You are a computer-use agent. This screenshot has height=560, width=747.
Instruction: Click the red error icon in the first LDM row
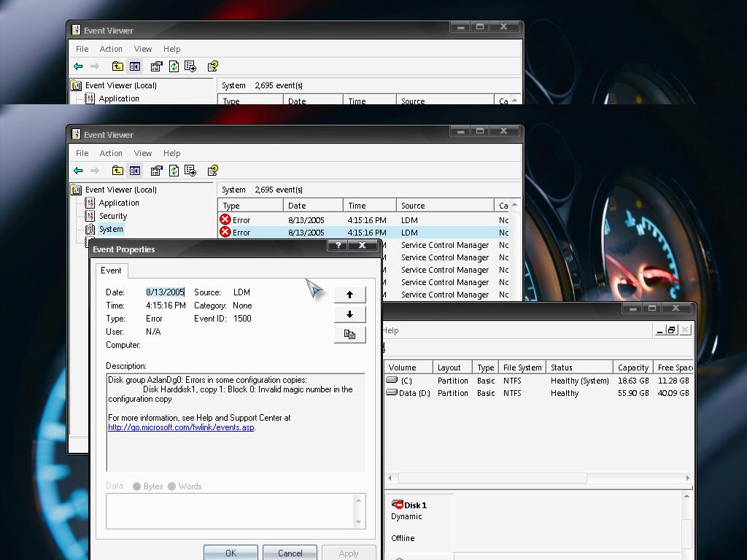point(225,220)
